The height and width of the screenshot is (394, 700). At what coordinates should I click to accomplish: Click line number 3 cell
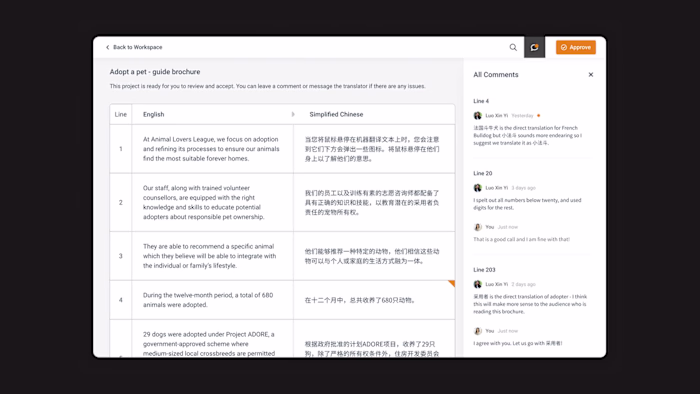[x=121, y=256]
